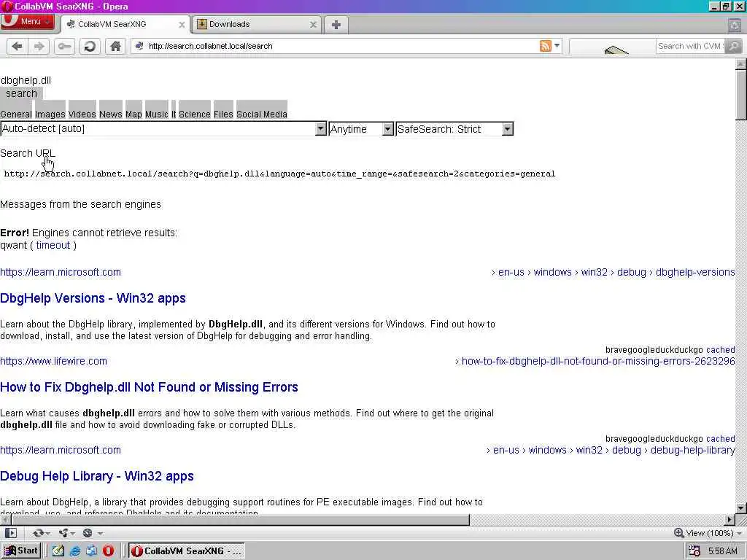
Task: Open the SafeSearch: Strict dropdown
Action: 454,129
